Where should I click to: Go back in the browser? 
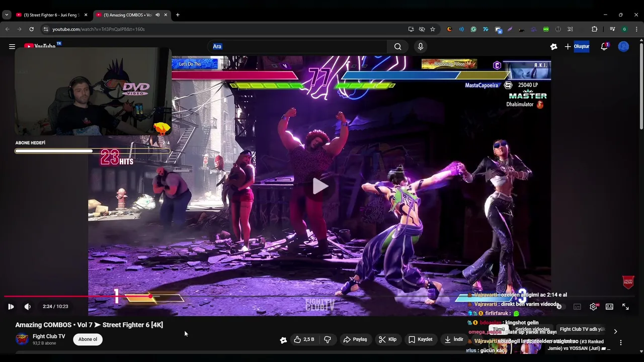pyautogui.click(x=7, y=29)
